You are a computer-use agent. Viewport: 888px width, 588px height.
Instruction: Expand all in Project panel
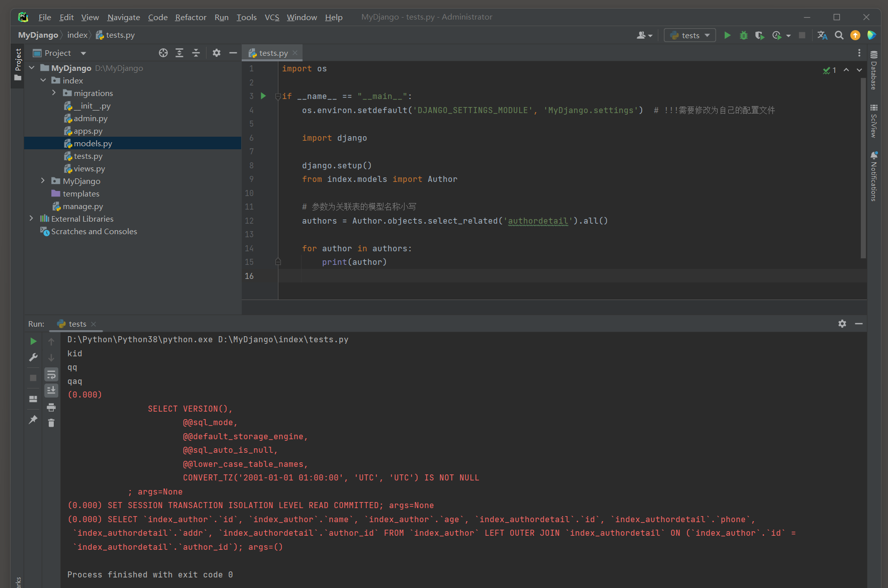click(x=179, y=53)
